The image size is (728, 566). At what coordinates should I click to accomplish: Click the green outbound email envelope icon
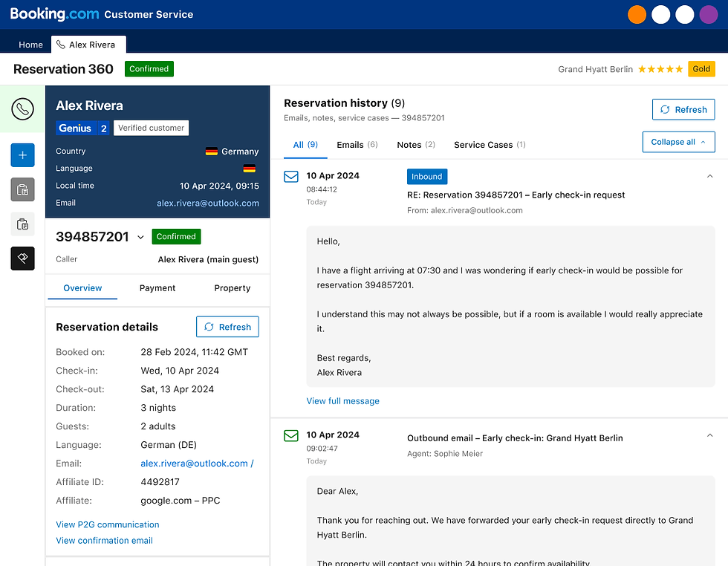pos(291,435)
